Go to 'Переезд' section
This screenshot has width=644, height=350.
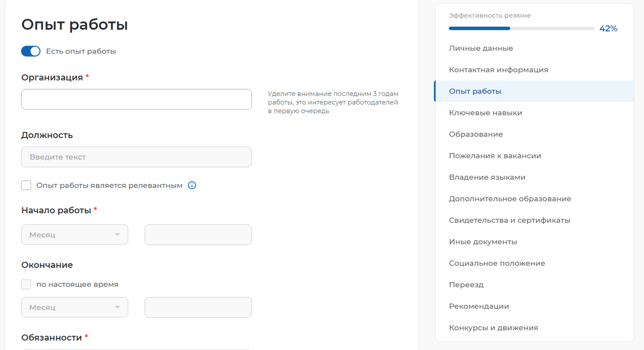coord(466,285)
